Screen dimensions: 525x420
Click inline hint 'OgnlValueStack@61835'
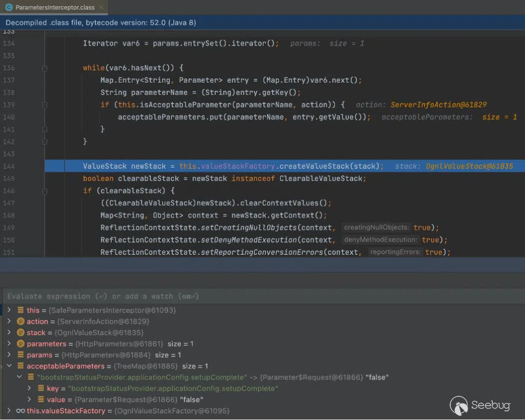pyautogui.click(x=469, y=166)
